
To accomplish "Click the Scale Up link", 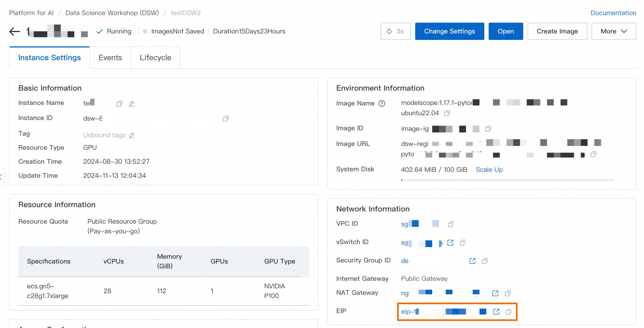I will (x=489, y=170).
